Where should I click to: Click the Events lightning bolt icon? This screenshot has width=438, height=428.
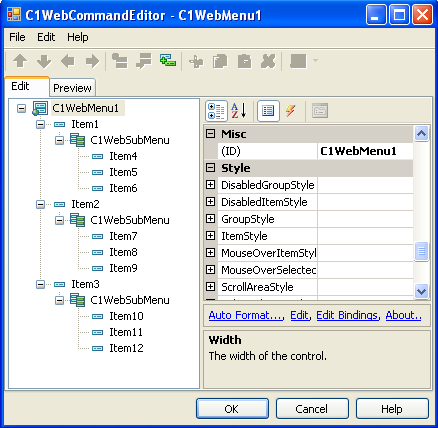click(290, 111)
